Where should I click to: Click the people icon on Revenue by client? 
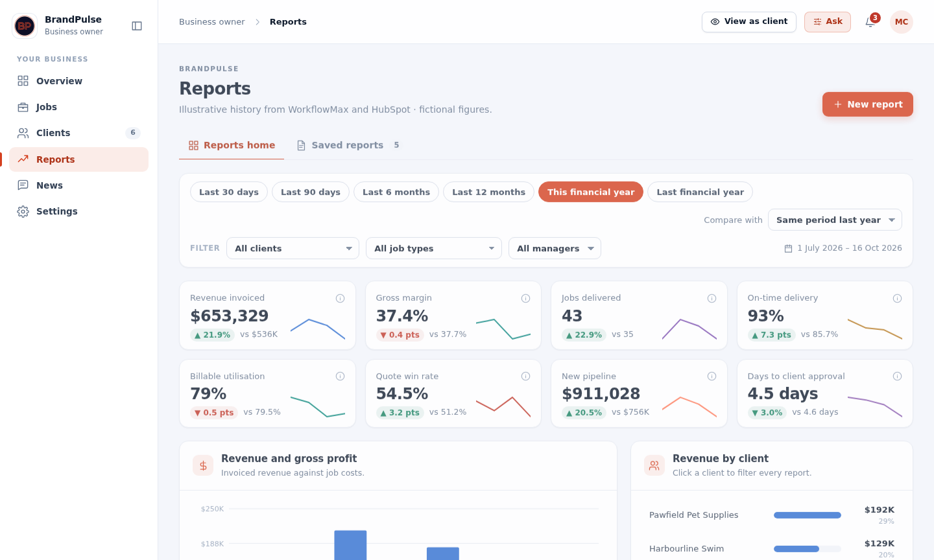[654, 465]
